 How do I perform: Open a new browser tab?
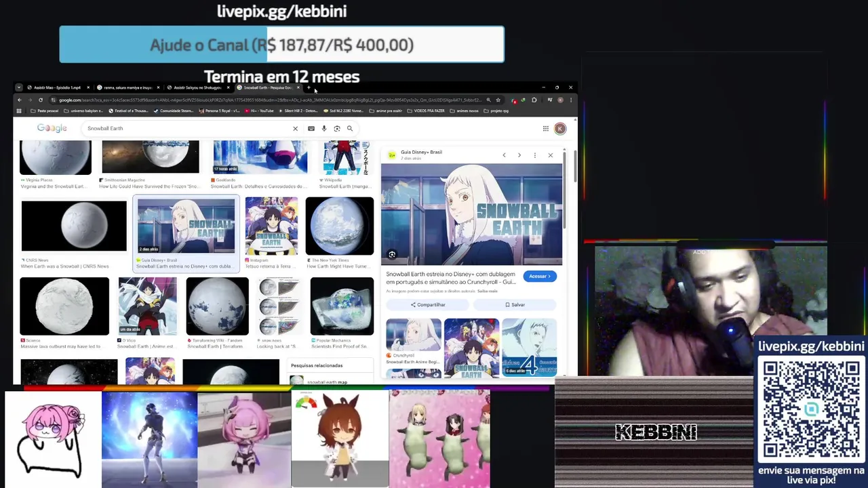[x=309, y=87]
